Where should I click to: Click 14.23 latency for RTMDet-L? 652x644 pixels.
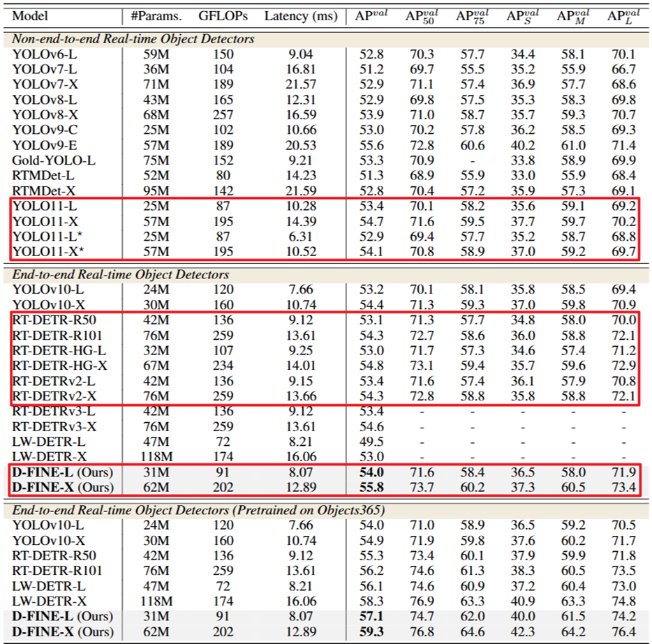click(301, 175)
